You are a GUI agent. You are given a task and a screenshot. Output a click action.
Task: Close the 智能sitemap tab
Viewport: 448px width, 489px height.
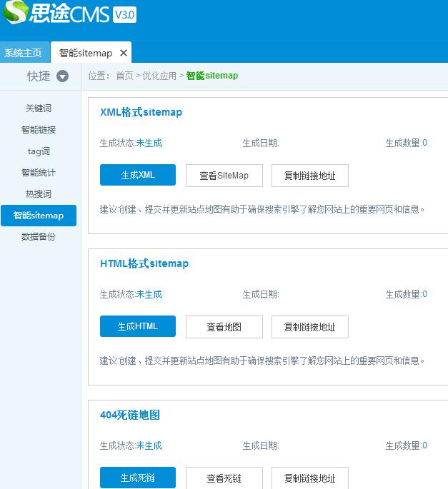[124, 53]
